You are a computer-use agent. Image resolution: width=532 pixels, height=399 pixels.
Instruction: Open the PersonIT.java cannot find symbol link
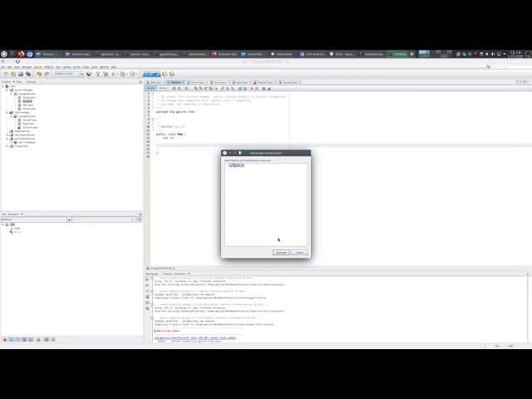tap(195, 338)
